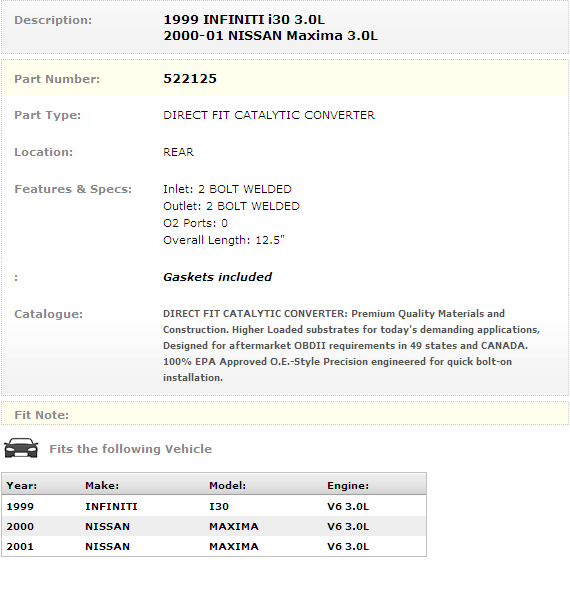
Task: Select the 2000 NISSAN MAXIMA row
Action: click(x=214, y=526)
